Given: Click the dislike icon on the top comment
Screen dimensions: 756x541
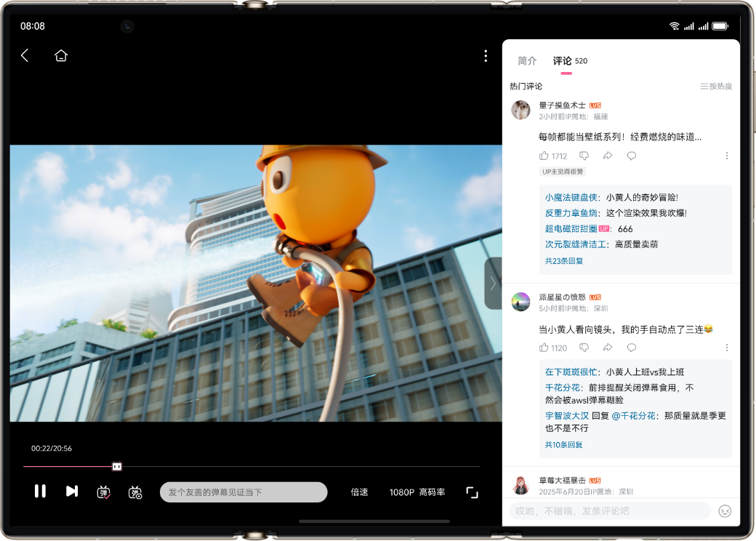Looking at the screenshot, I should [584, 155].
